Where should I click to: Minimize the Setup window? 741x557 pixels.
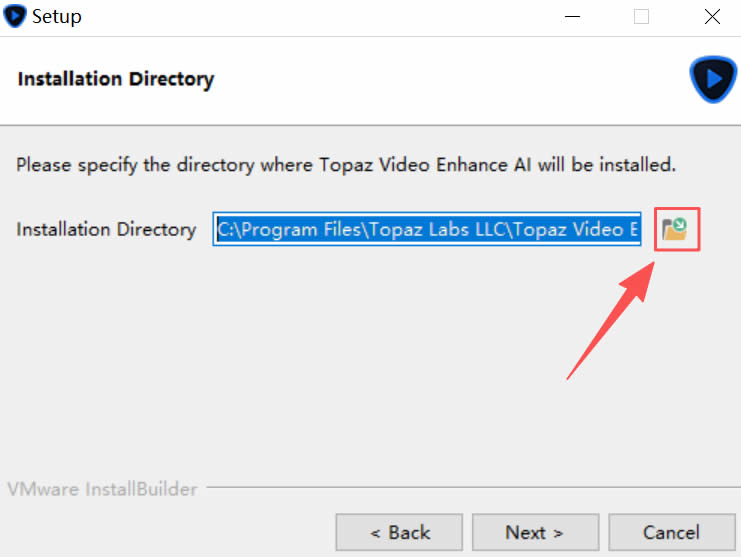pos(571,17)
